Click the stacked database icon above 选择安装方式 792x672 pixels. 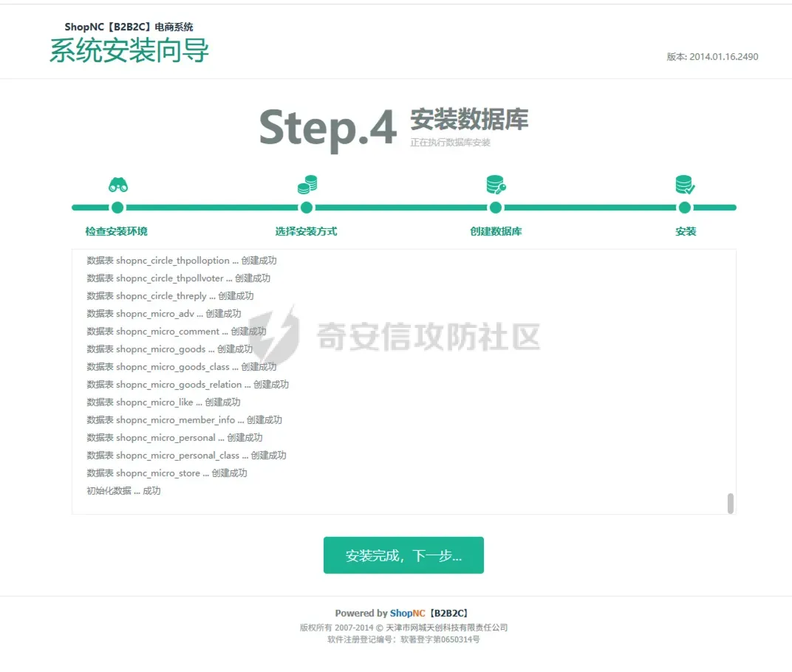(307, 184)
